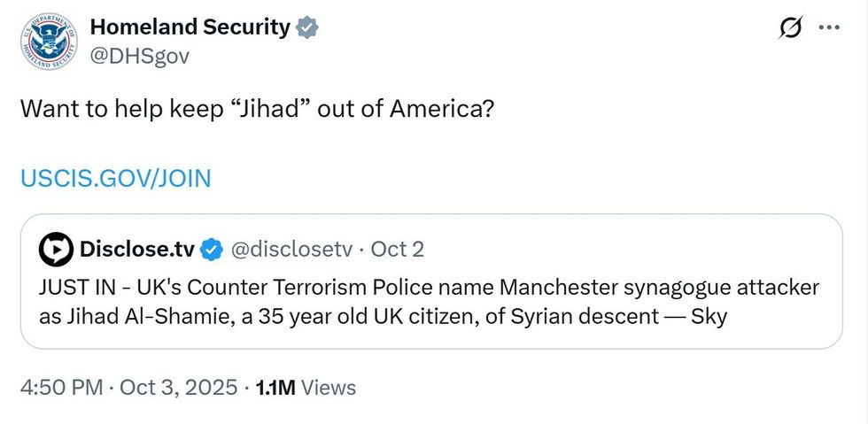Click the @disclosetv handle
This screenshot has height=424, width=868.
[x=291, y=250]
